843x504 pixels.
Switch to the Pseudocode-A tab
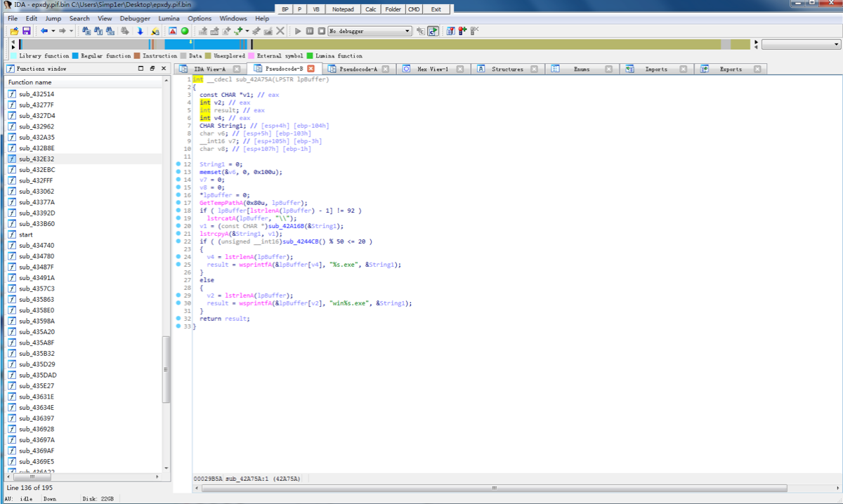pyautogui.click(x=358, y=69)
